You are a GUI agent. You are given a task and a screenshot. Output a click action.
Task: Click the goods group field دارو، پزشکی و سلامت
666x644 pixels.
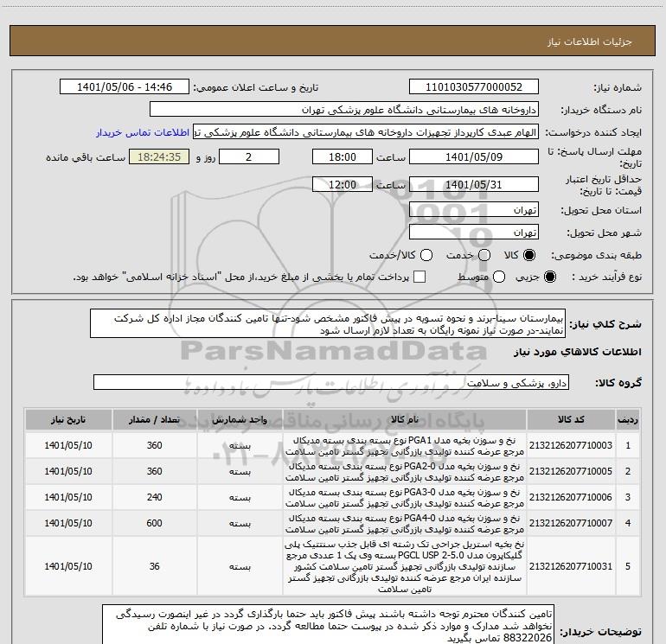tap(331, 383)
